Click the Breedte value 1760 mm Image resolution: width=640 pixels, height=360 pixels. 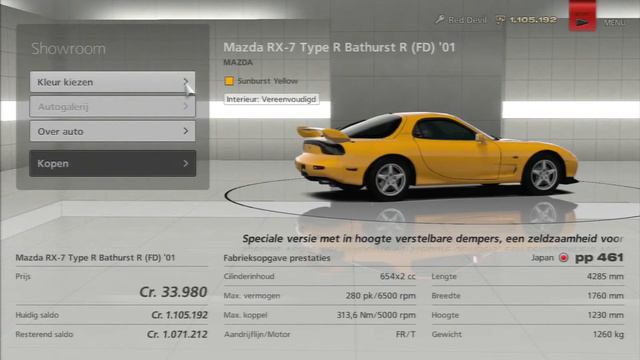(605, 296)
